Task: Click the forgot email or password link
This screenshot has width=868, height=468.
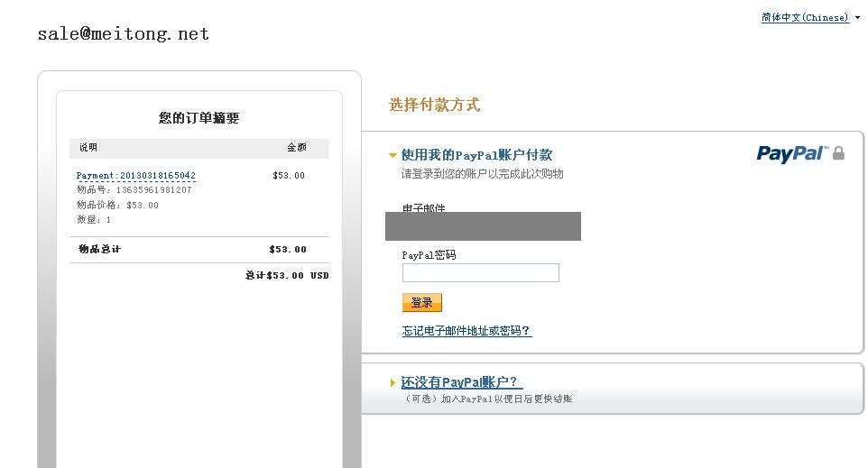Action: click(x=466, y=331)
